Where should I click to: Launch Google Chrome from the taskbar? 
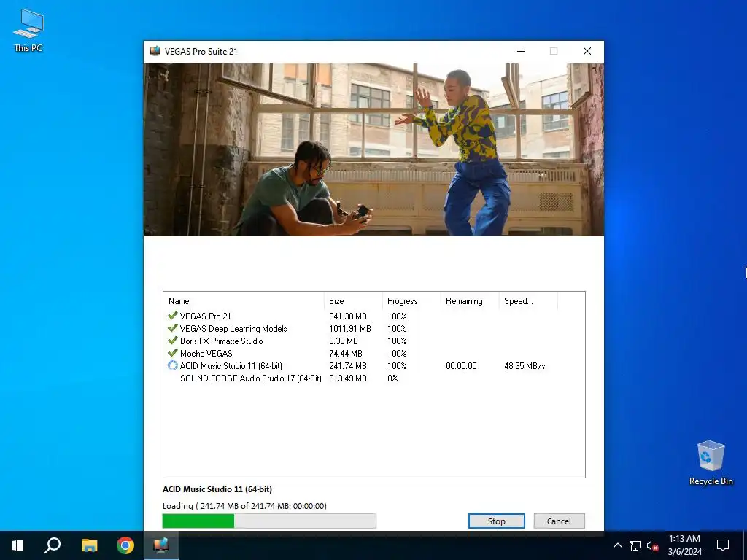tap(125, 545)
